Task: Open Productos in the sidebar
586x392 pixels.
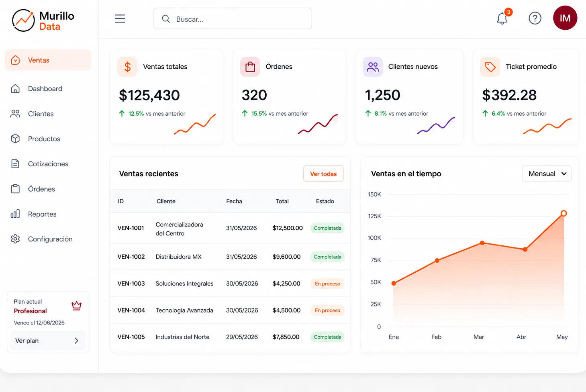Action: pyautogui.click(x=44, y=139)
